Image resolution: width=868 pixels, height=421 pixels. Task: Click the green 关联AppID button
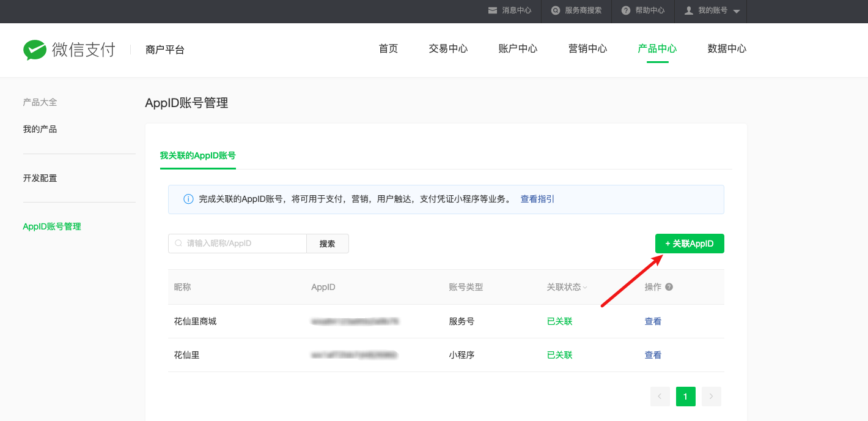coord(690,244)
